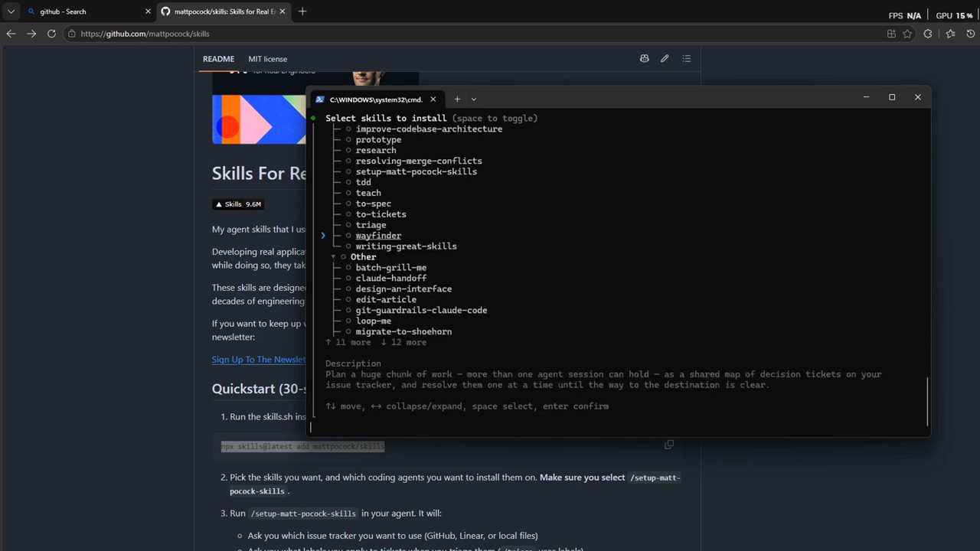Toggle the wayfinder skill circle
Screen dimensions: 980x551
click(348, 236)
